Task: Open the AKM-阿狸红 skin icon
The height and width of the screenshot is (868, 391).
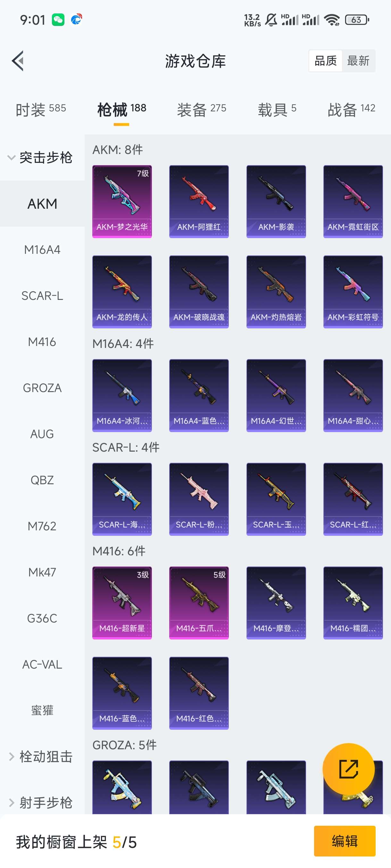Action: coord(199,202)
